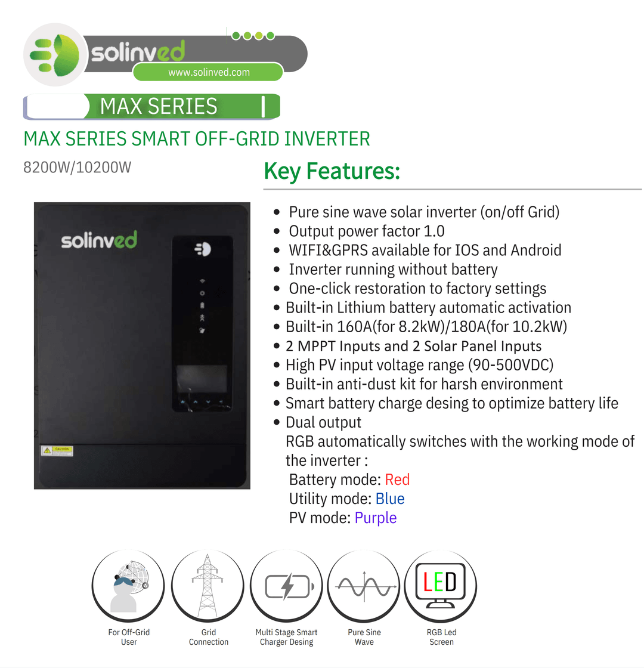Select the Key Features heading
Screen dimensions: 644x668
[x=332, y=171]
